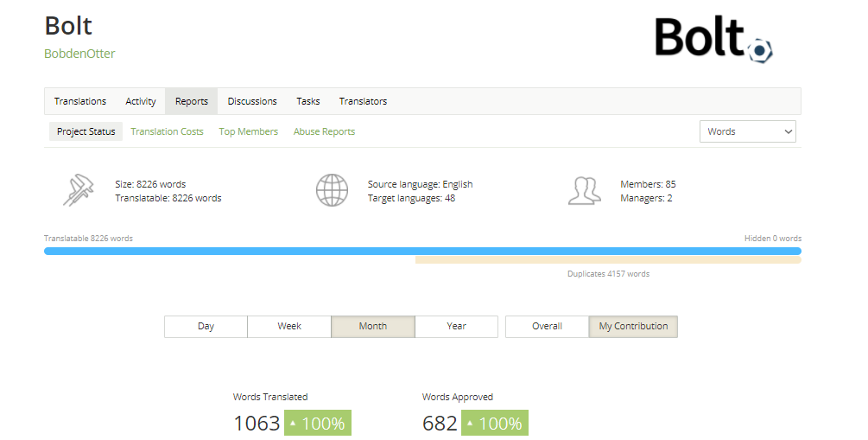Open the Translators tab

point(363,101)
